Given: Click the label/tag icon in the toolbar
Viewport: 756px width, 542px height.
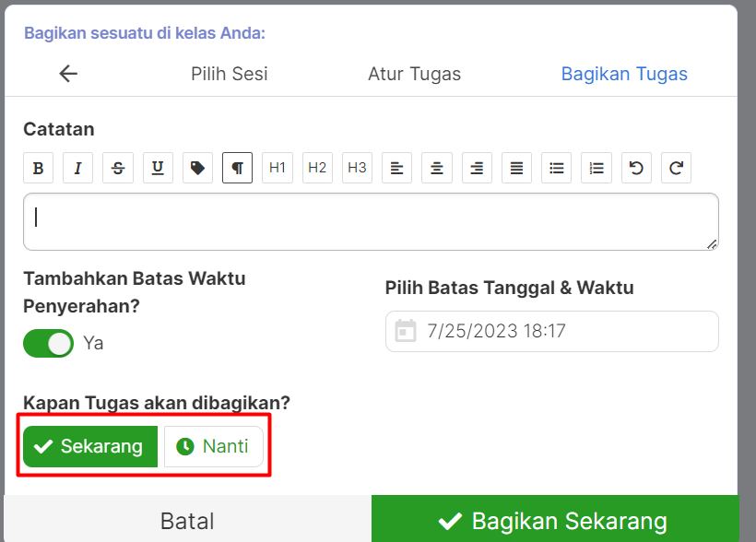Looking at the screenshot, I should pos(196,167).
